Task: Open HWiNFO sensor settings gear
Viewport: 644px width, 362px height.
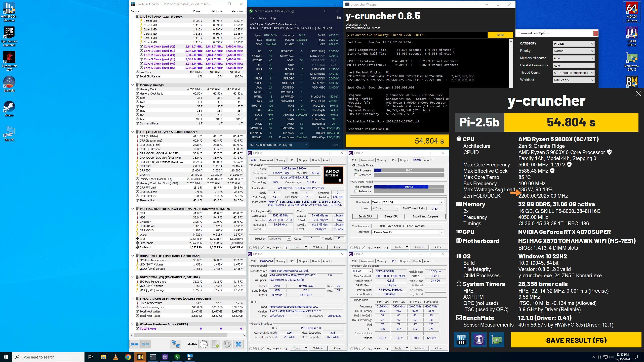Action: (x=227, y=344)
